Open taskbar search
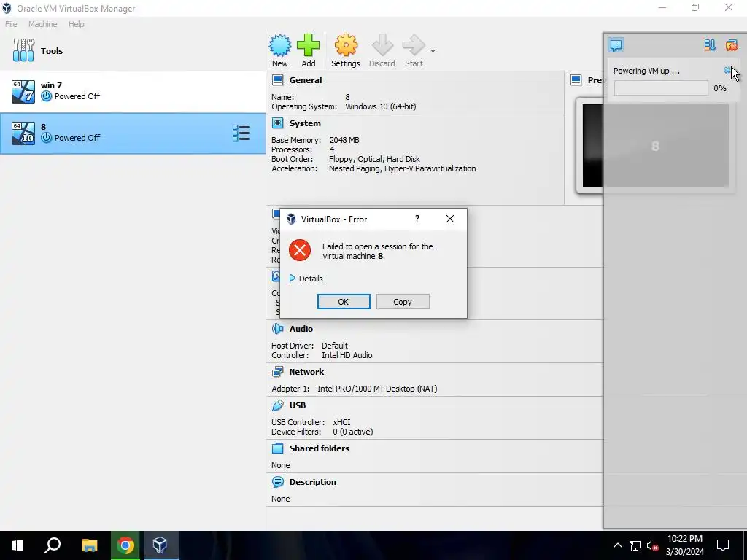 tap(53, 545)
